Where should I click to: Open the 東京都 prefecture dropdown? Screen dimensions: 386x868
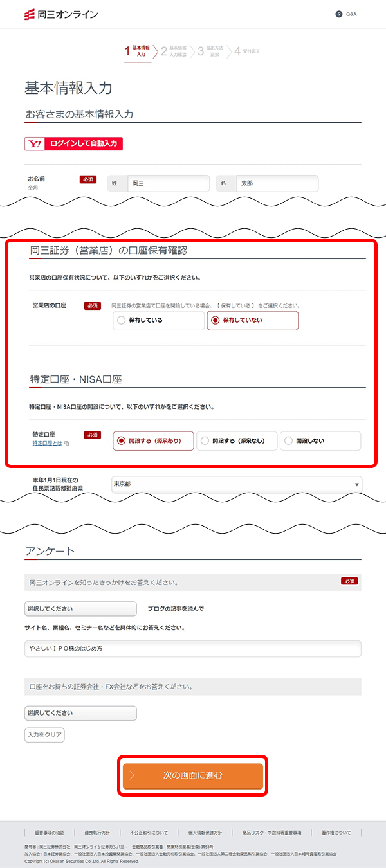[x=236, y=484]
